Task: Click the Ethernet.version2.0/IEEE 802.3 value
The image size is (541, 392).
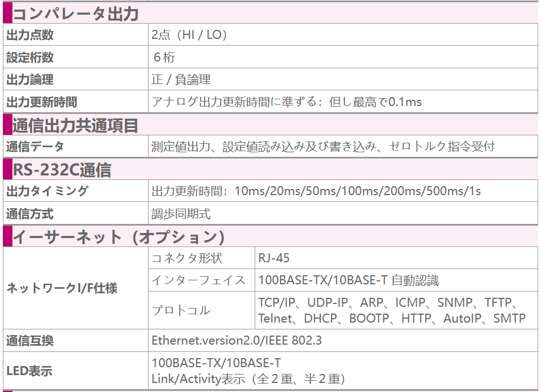Action: (237, 340)
